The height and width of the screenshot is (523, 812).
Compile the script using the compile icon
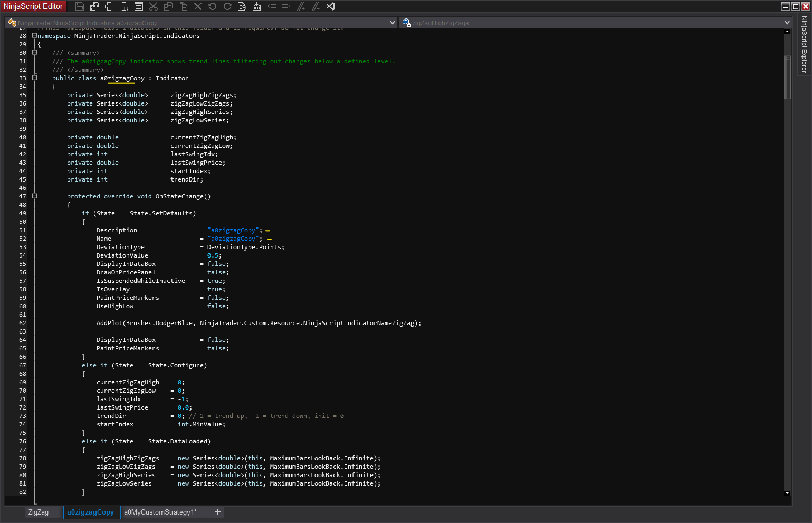click(257, 6)
